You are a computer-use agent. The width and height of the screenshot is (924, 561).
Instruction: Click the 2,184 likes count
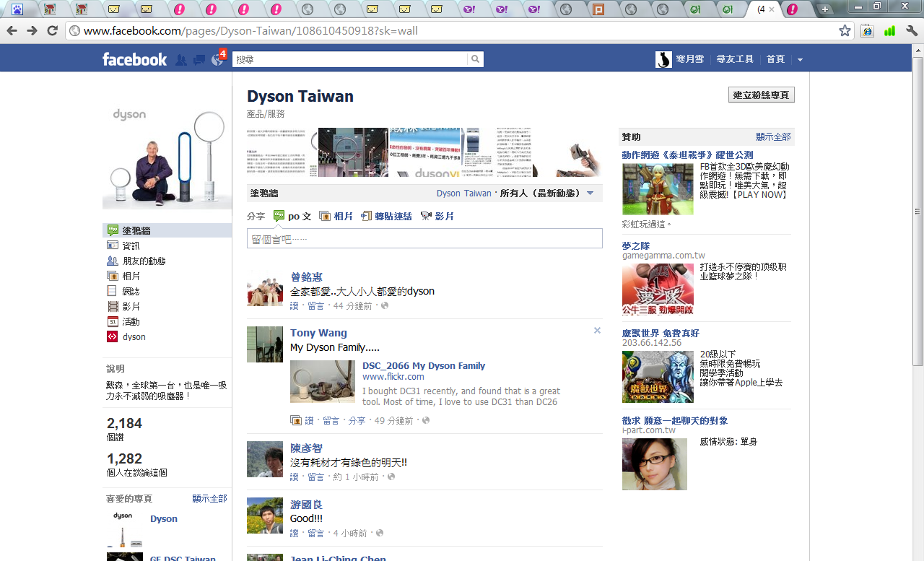pyautogui.click(x=125, y=423)
